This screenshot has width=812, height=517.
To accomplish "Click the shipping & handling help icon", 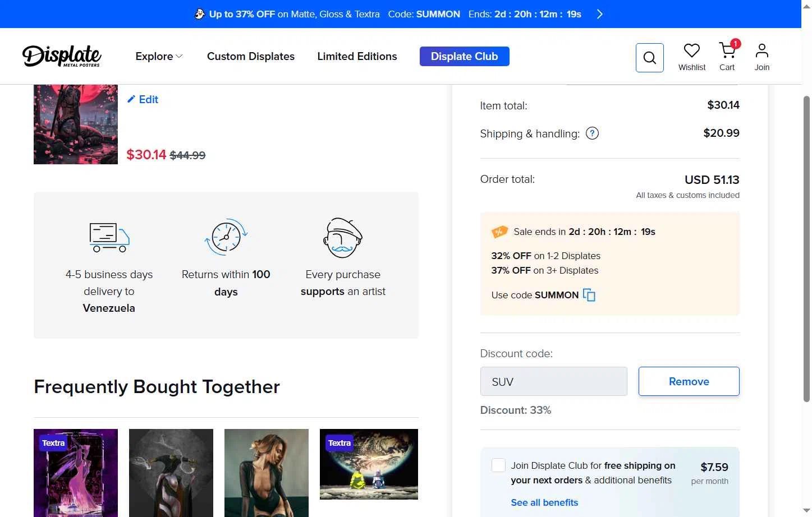I will 592,133.
